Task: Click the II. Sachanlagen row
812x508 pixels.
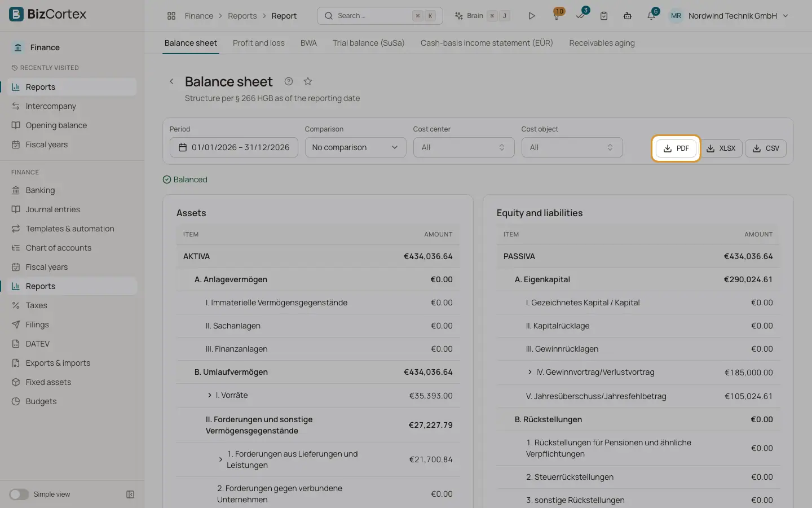Action: (x=318, y=326)
